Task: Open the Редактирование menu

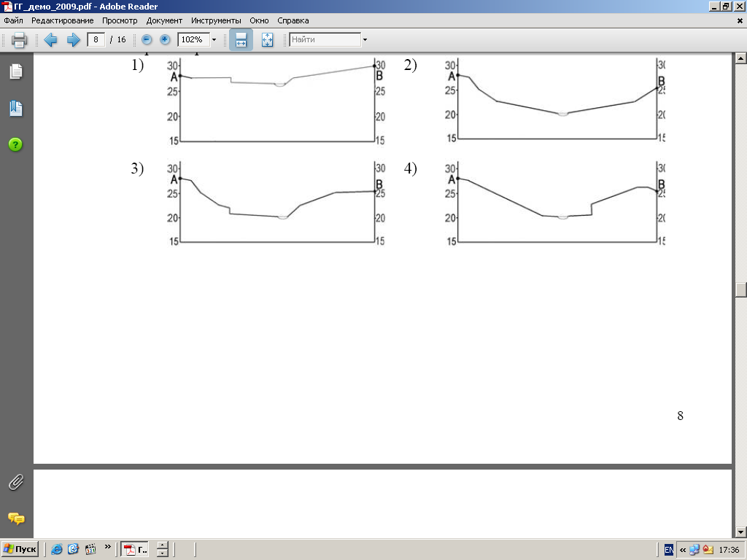Action: pos(63,20)
